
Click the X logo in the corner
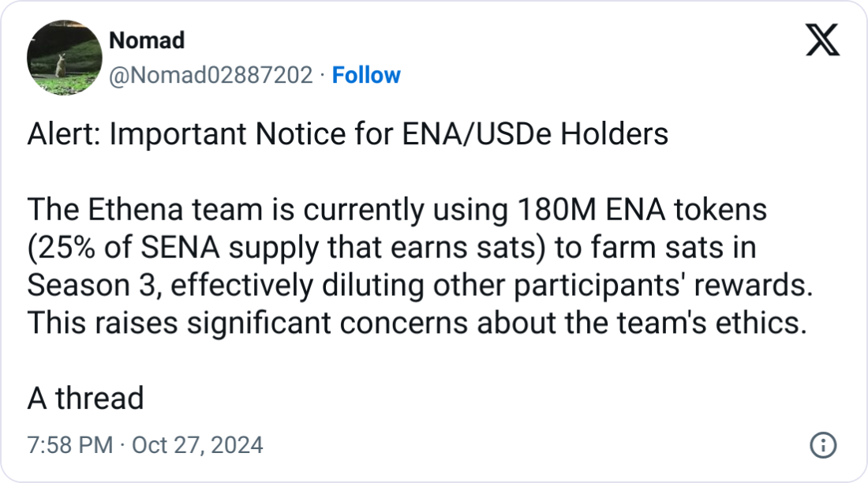click(822, 40)
